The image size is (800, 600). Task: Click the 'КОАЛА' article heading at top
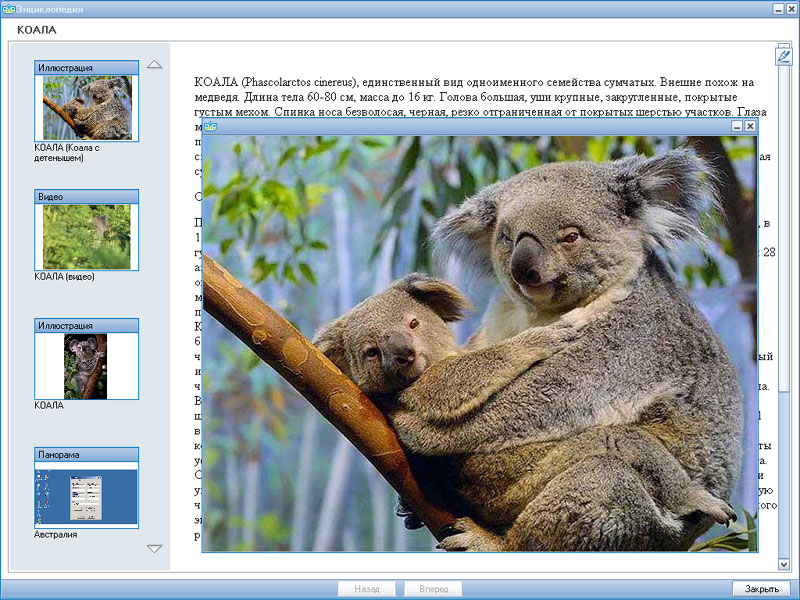click(37, 30)
